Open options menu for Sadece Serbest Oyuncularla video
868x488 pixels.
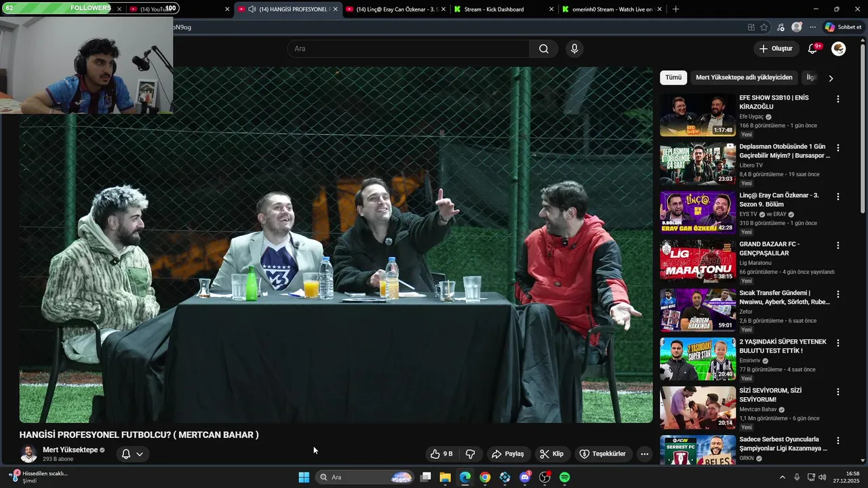click(x=838, y=441)
